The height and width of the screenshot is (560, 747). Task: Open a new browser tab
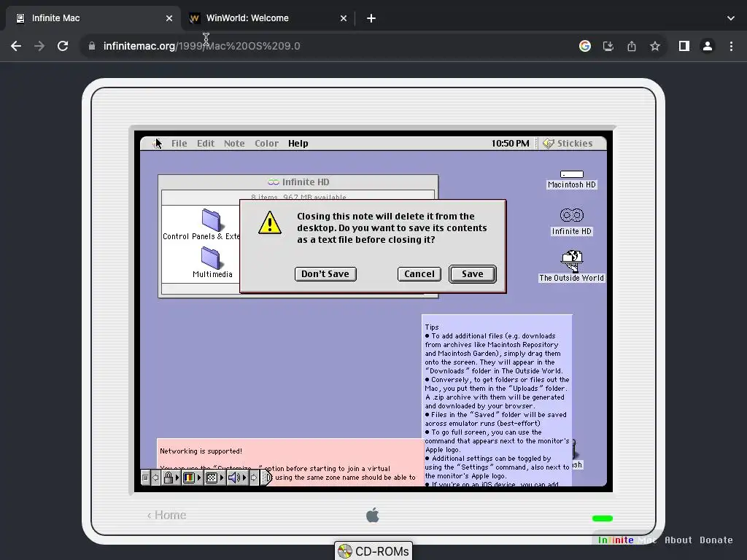371,18
